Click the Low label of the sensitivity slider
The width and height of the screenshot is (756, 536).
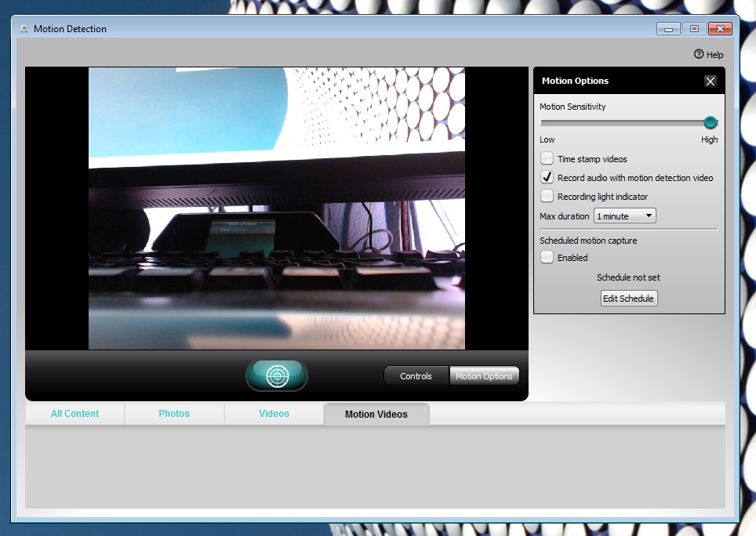tap(547, 139)
